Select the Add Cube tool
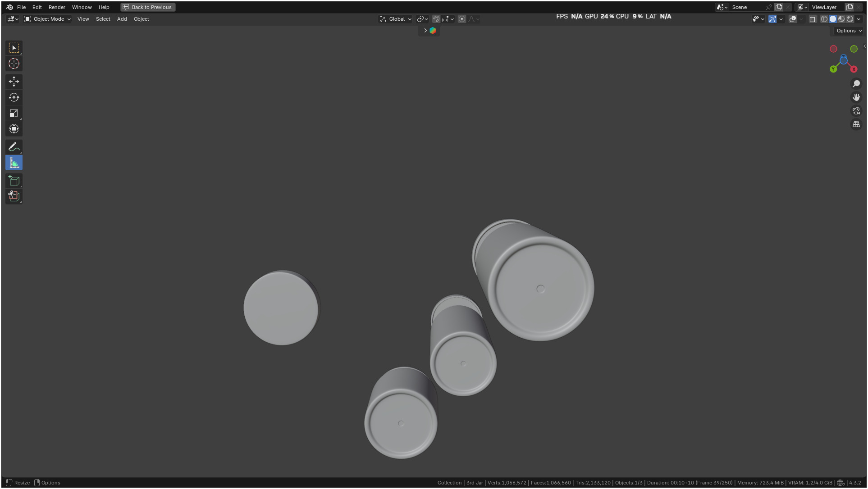 [14, 181]
